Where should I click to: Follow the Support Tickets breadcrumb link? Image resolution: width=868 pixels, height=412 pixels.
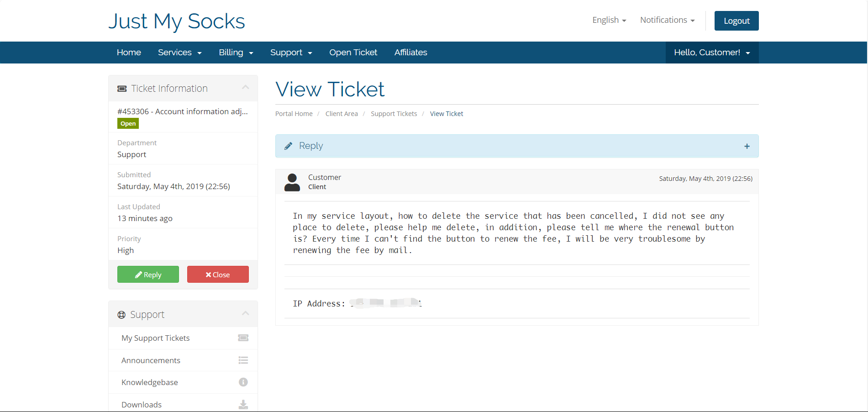(394, 114)
